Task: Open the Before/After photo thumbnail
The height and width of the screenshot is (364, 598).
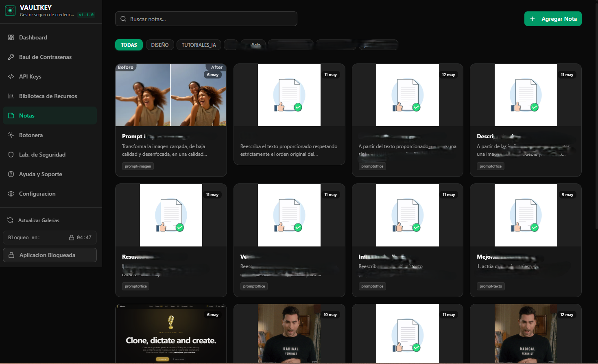Action: click(x=171, y=95)
